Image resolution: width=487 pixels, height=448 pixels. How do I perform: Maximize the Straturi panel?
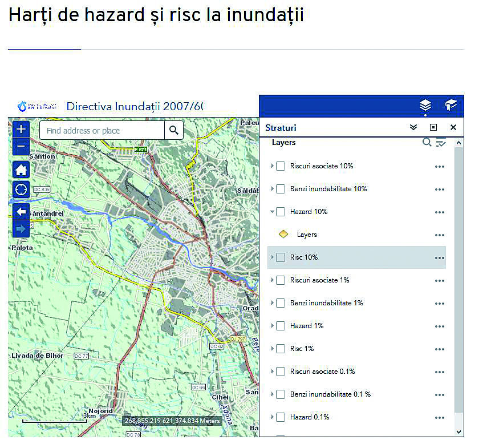tap(433, 127)
